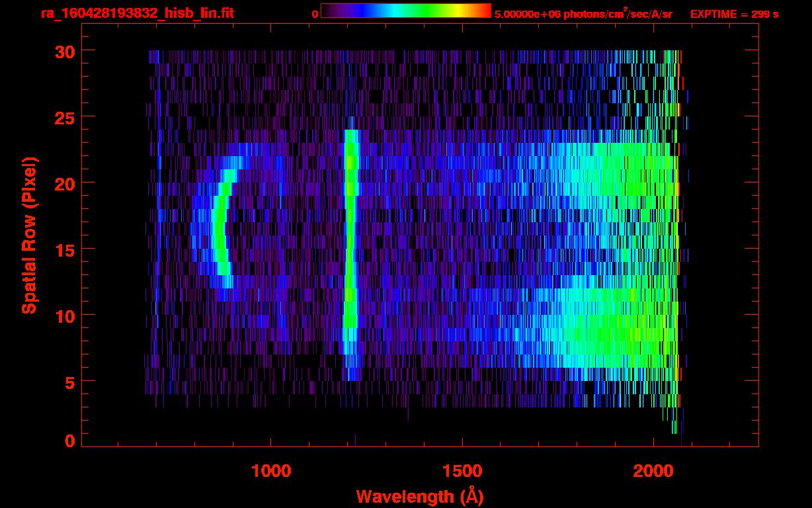Click the curved green arc emission feature
Viewport: 812px width, 508px height.
click(220, 228)
